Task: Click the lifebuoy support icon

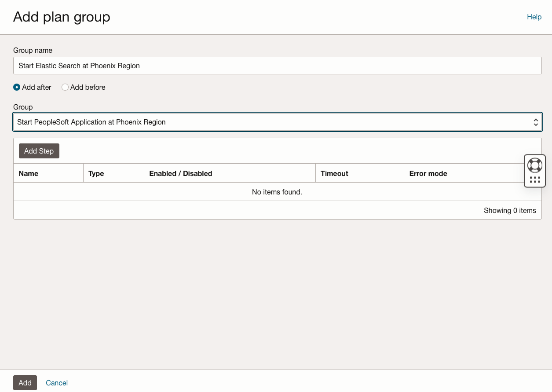Action: (x=535, y=165)
